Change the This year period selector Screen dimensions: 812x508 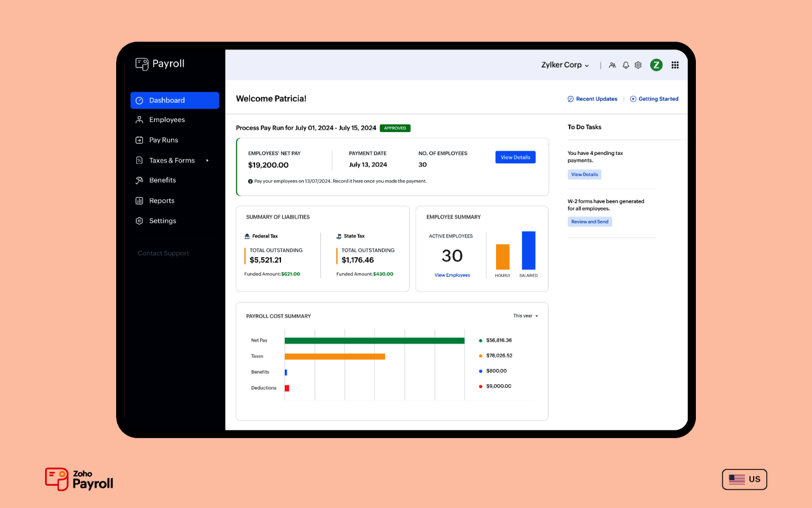pos(525,316)
